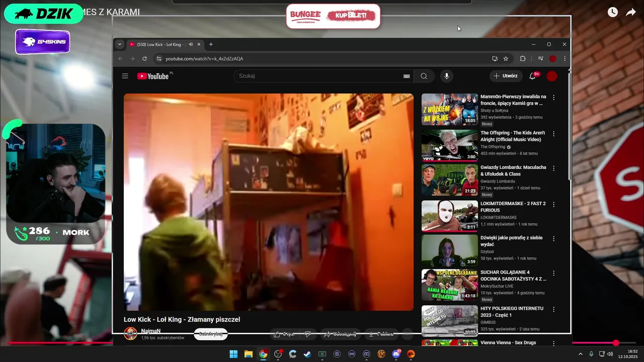Open options for LOKIMITDERMASKE video
This screenshot has width=644, height=362.
click(554, 205)
